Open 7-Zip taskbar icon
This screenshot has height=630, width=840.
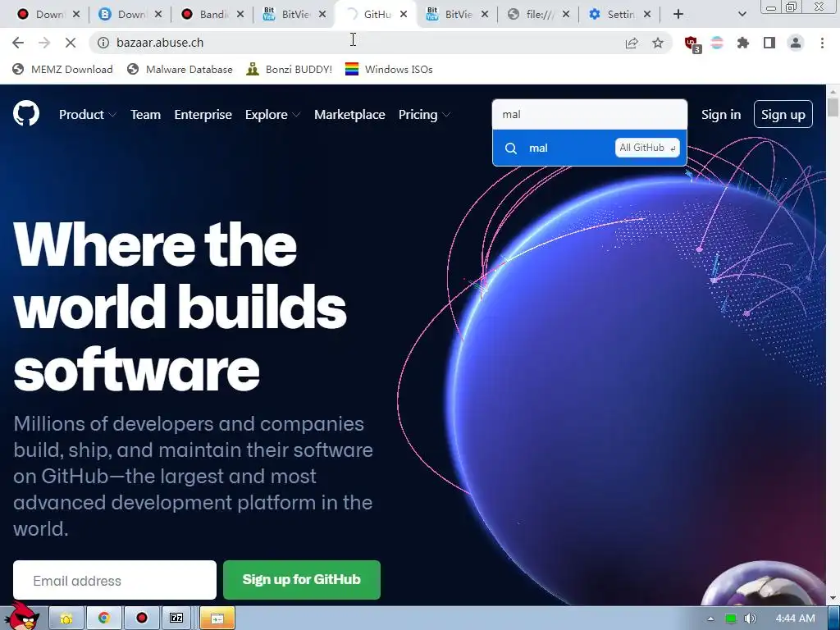tap(177, 619)
